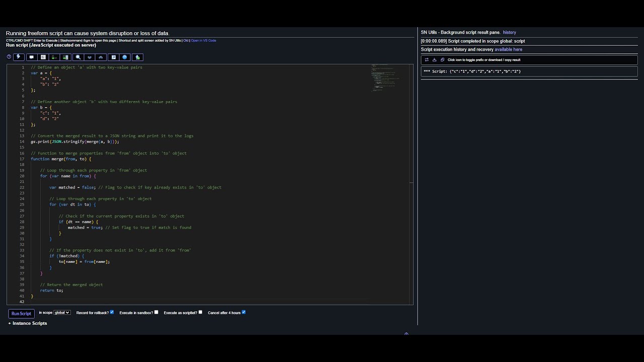Click the last toolbar icon with green badge
Image resolution: width=644 pixels, height=362 pixels.
[x=137, y=57]
